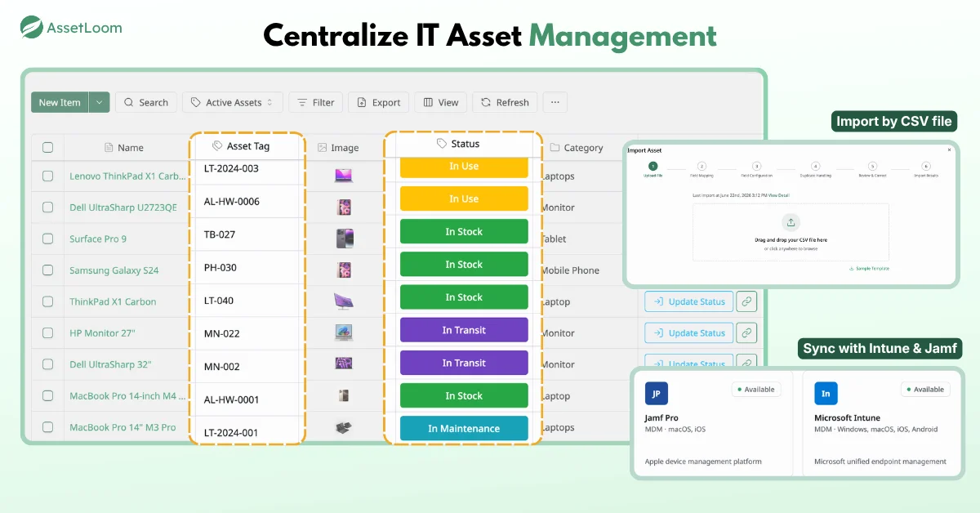Click the TB-027 asset thumbnail image
The image size is (980, 513).
345,239
